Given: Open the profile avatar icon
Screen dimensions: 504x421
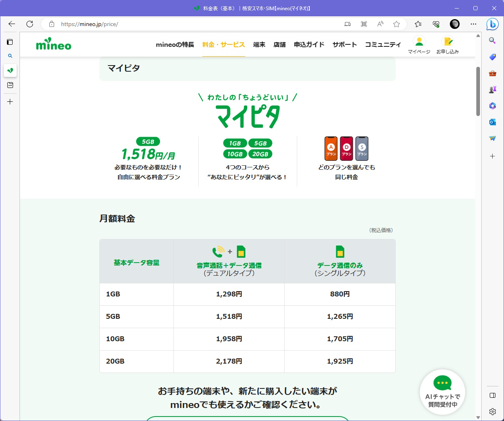Looking at the screenshot, I should tap(455, 24).
